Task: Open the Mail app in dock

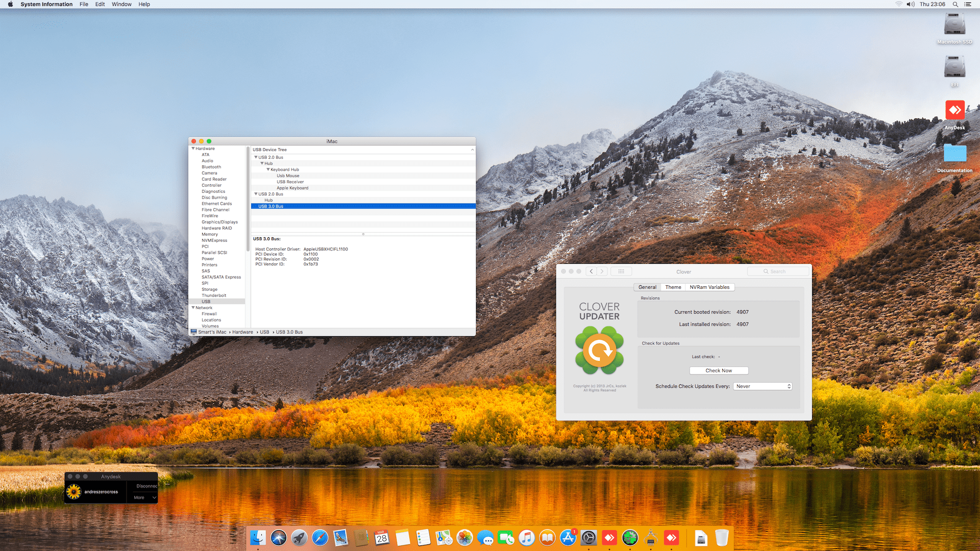Action: [340, 537]
